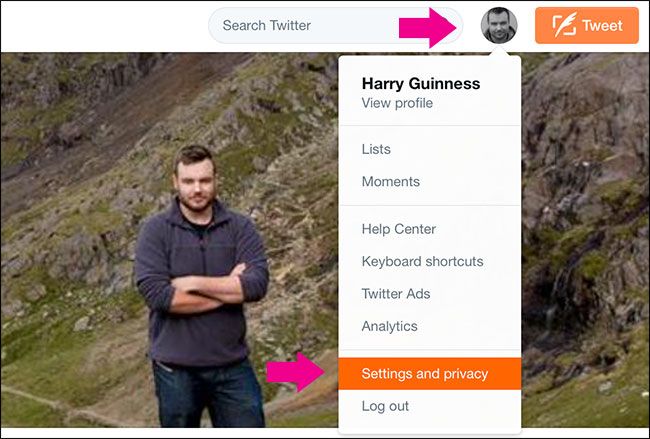This screenshot has height=439, width=650.
Task: Show Keyboard shortcuts
Action: tap(422, 261)
